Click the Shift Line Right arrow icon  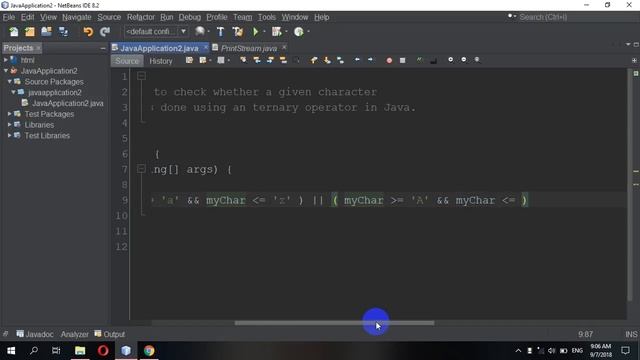pyautogui.click(x=370, y=60)
